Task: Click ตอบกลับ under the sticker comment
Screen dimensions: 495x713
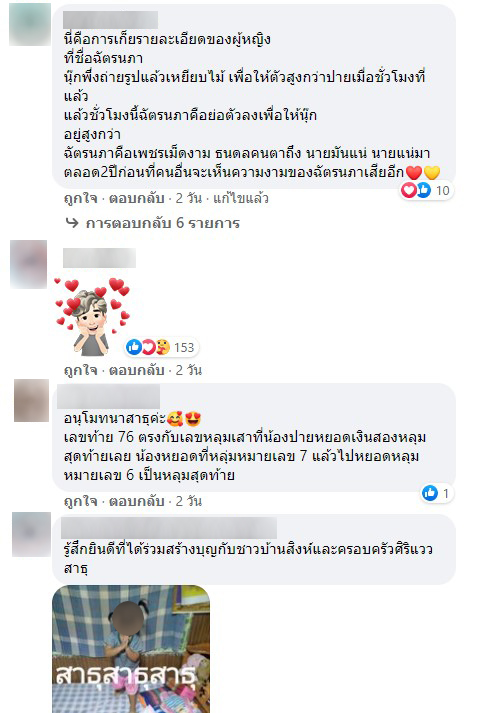Action: pos(136,371)
